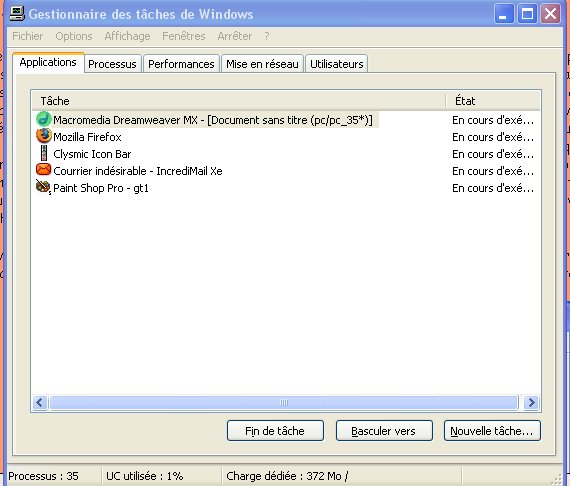Screen dimensions: 570x486
Task: Switch to the Processus tab
Action: (112, 64)
